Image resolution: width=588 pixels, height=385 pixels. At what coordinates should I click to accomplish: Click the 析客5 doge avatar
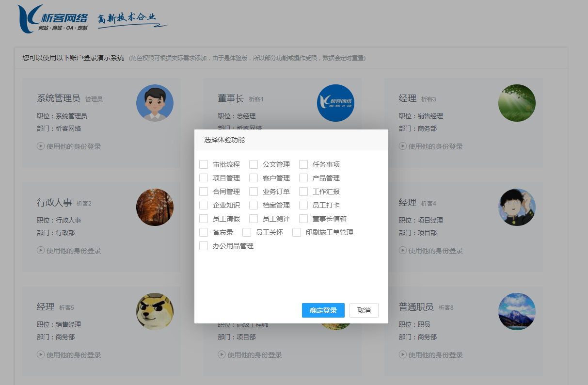pyautogui.click(x=155, y=311)
